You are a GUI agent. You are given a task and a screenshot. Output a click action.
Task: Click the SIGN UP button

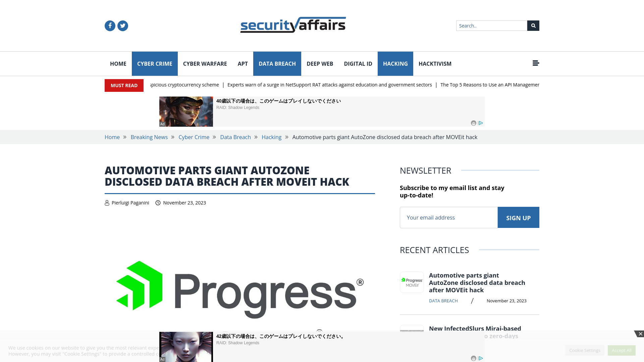coord(518,217)
